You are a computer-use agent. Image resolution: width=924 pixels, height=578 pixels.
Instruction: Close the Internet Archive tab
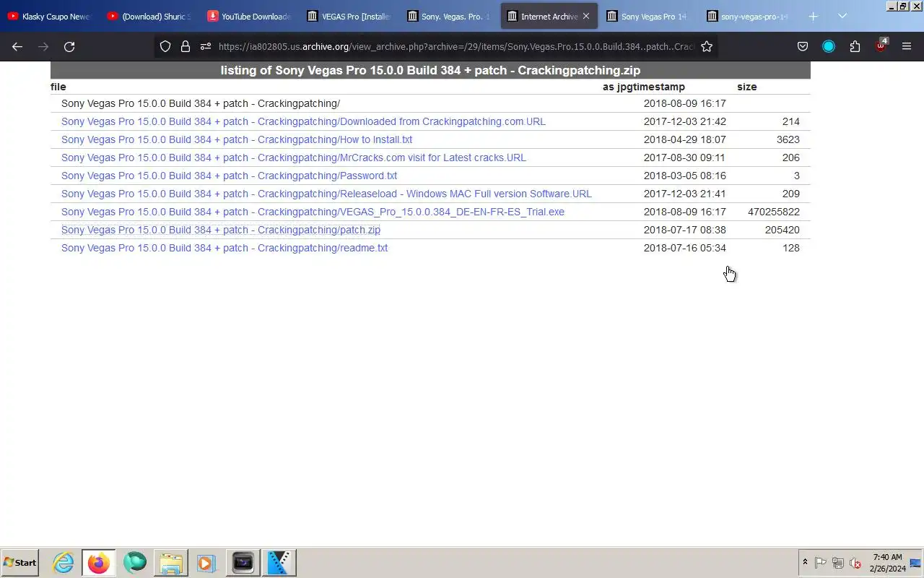(586, 16)
